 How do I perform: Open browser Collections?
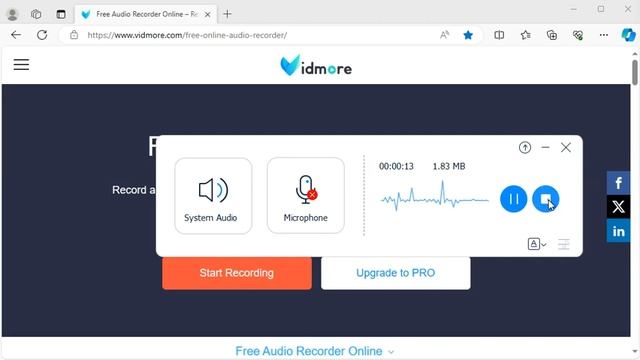pyautogui.click(x=552, y=35)
